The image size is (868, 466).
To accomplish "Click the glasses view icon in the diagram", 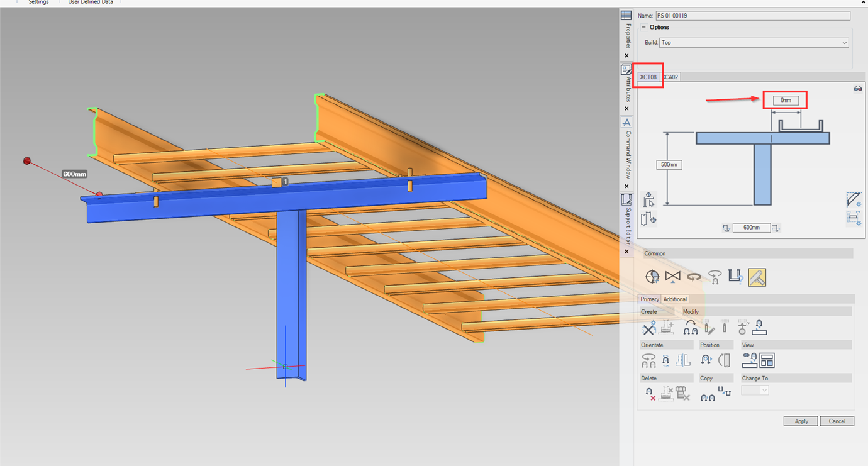I will click(x=858, y=89).
